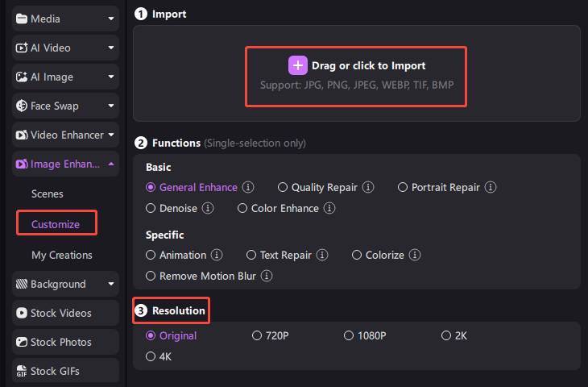This screenshot has width=588, height=387.
Task: Click the AI Video icon
Action: pos(22,48)
